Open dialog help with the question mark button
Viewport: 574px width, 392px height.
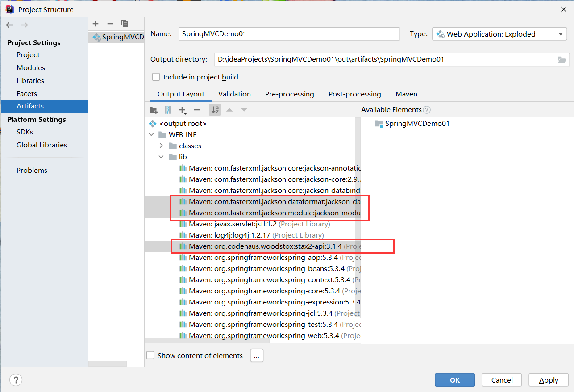16,380
